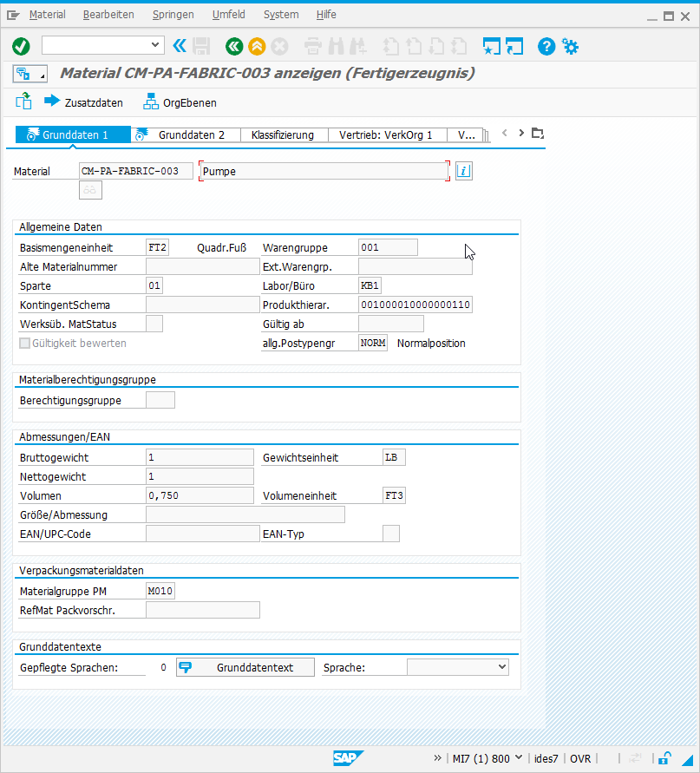Image resolution: width=700 pixels, height=773 pixels.
Task: Toggle the Gültigkeit bewerten checkbox
Action: [x=24, y=343]
